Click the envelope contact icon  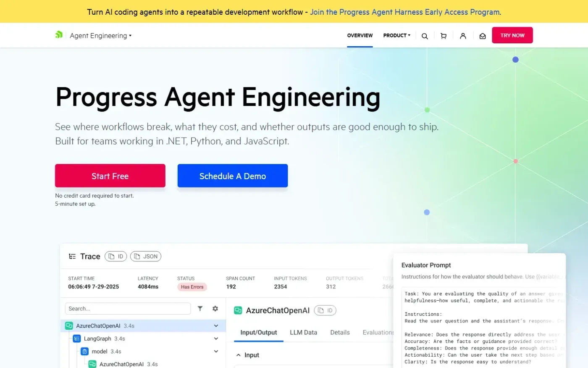point(483,36)
